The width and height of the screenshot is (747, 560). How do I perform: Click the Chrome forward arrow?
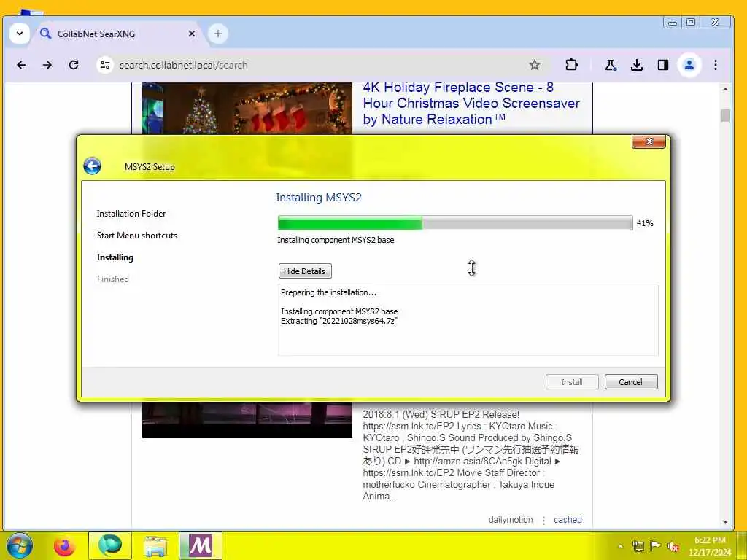[47, 65]
